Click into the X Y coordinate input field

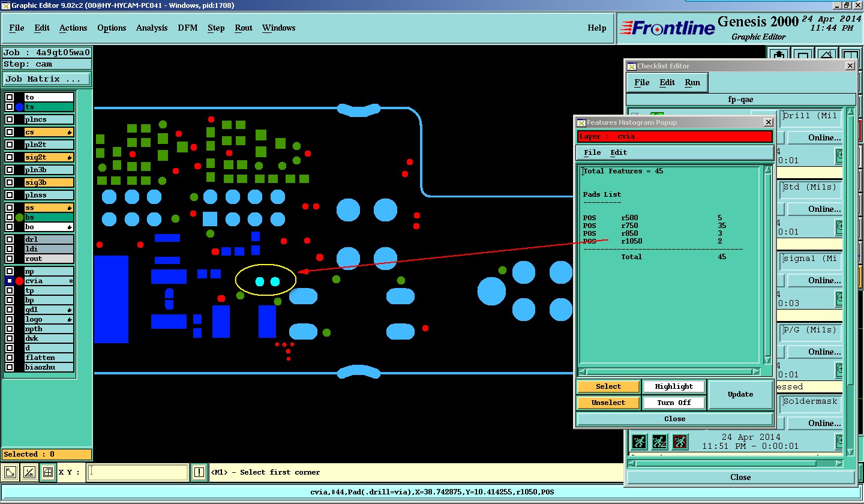coord(138,473)
